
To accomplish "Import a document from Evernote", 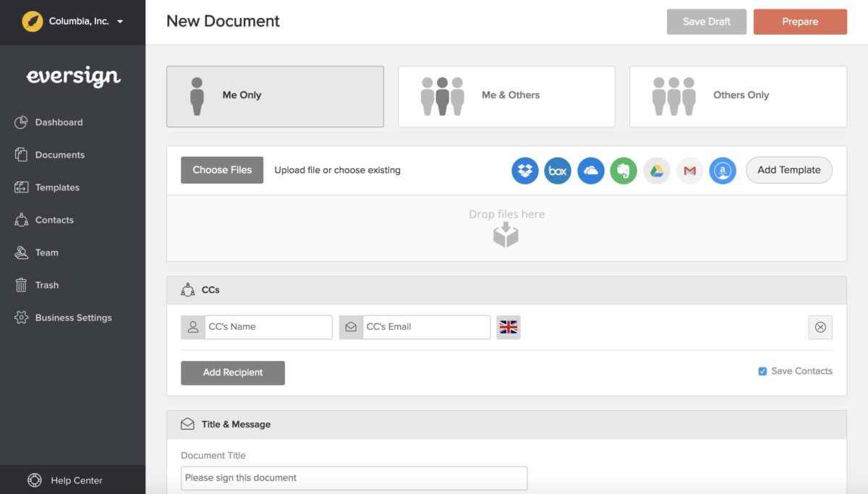I will click(624, 170).
